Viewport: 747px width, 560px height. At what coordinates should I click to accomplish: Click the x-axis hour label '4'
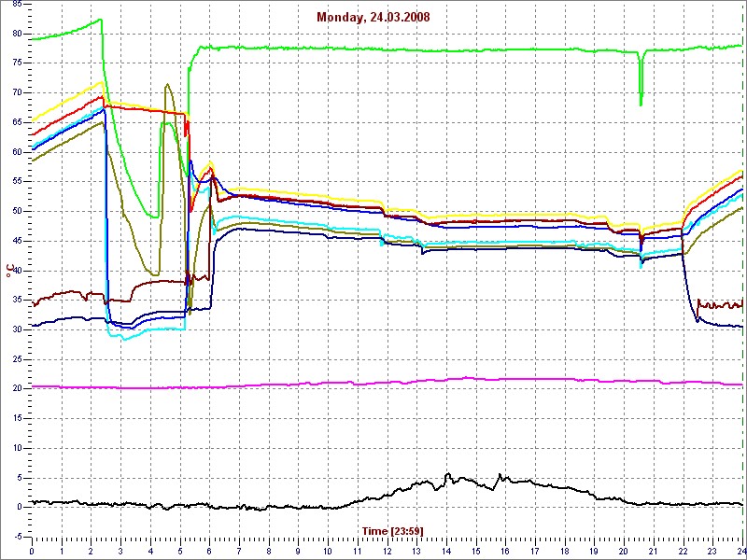click(150, 550)
